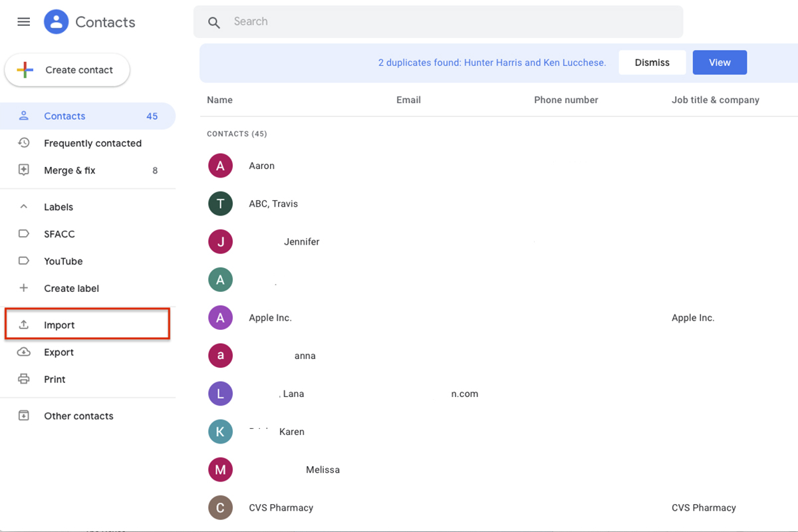Open the Apple Inc. contact name

270,318
